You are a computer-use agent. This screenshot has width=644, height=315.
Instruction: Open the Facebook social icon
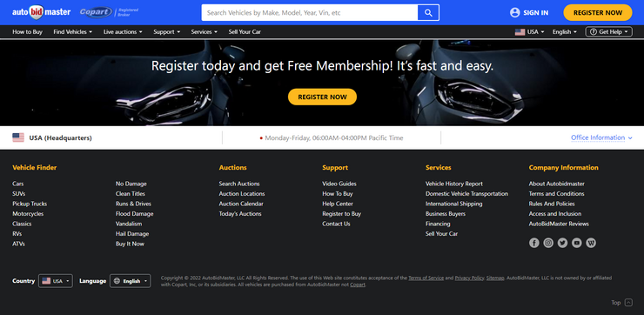(x=534, y=243)
